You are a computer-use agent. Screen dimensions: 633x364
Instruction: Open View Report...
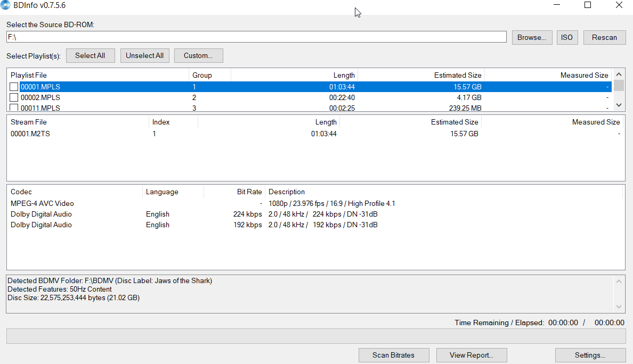pyautogui.click(x=472, y=355)
